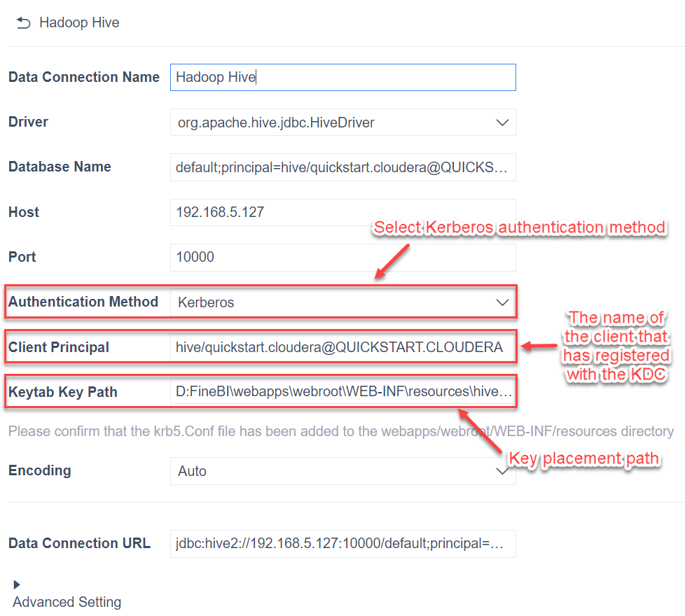The height and width of the screenshot is (616, 685).
Task: Select the Database Name field text
Action: [x=343, y=167]
